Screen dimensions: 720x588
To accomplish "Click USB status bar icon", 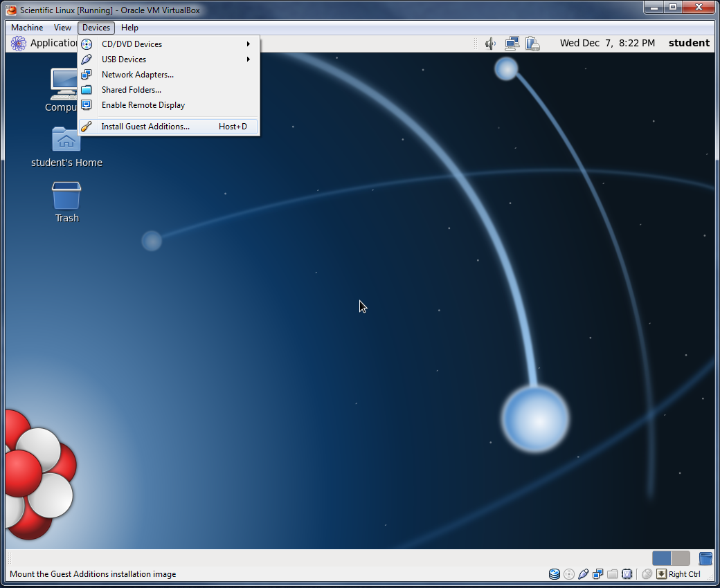I will pos(583,573).
